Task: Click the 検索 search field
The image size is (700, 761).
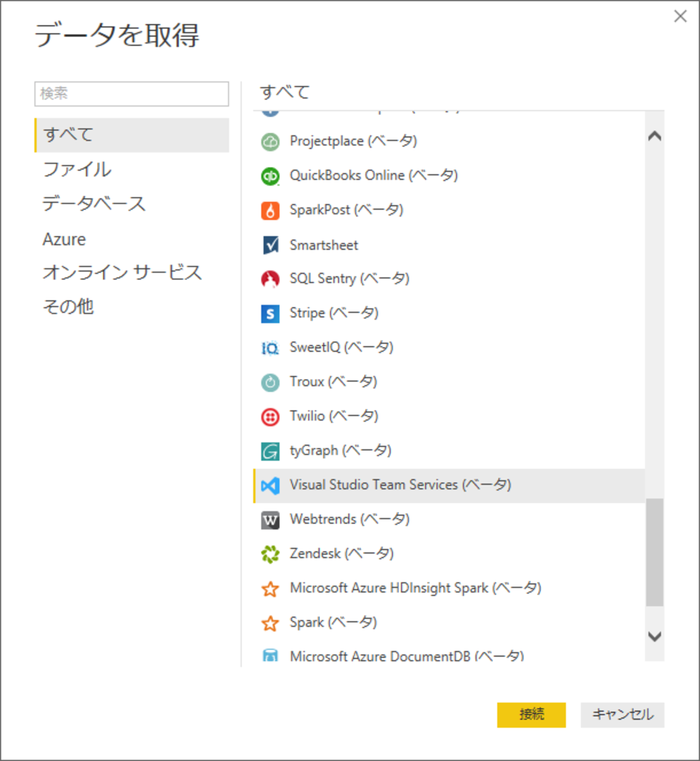Action: tap(132, 94)
